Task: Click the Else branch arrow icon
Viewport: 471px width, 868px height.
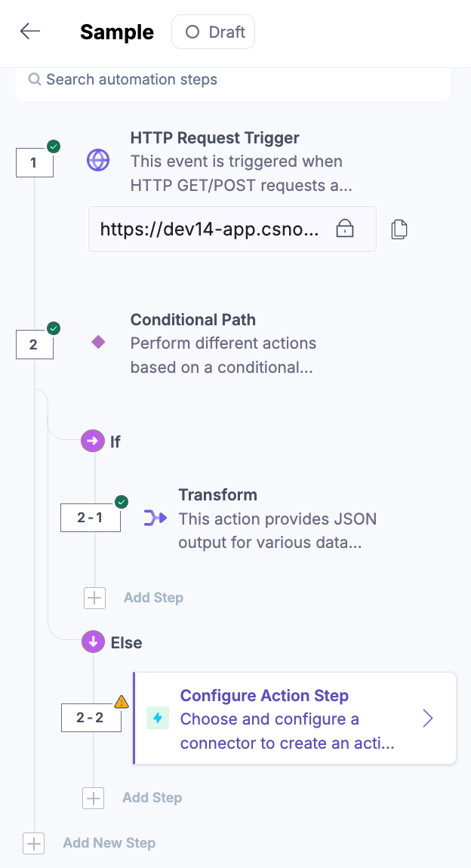Action: (93, 642)
